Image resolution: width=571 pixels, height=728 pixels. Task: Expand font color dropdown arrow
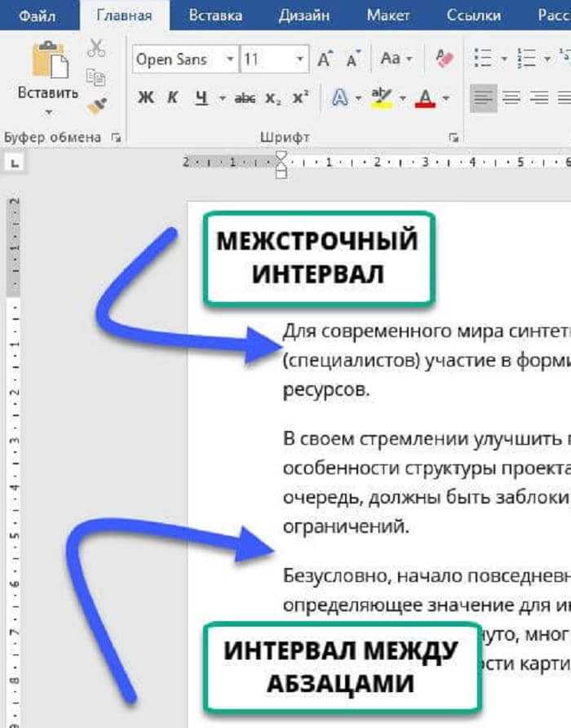(x=445, y=99)
